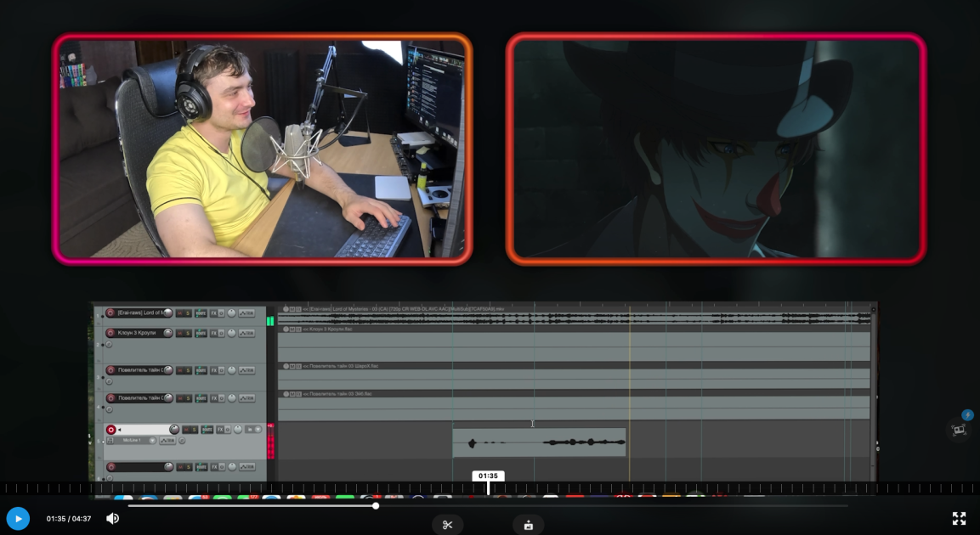Click the video seek bar handle

(376, 505)
